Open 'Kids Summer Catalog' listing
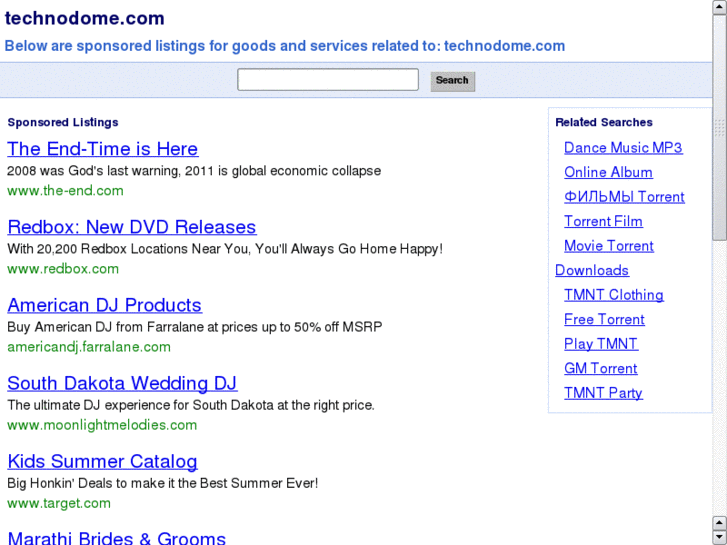Image resolution: width=727 pixels, height=545 pixels. 102,461
